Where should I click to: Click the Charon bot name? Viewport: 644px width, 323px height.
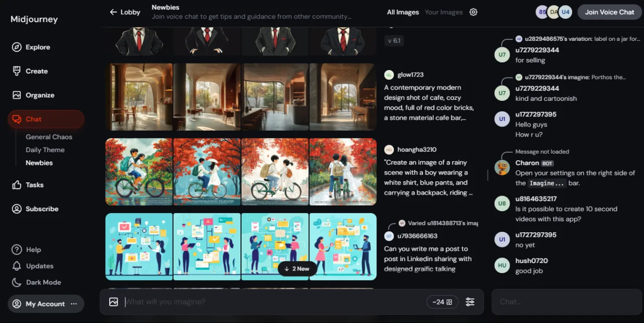point(527,163)
